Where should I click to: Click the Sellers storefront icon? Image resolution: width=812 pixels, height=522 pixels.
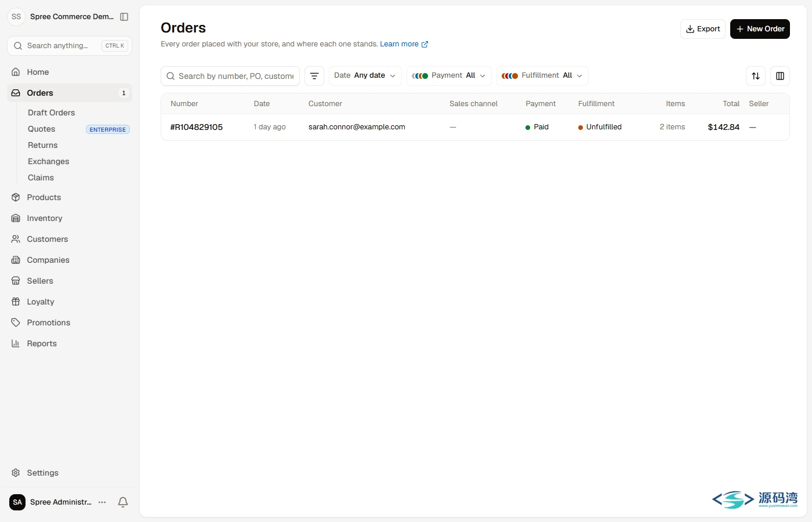[16, 281]
